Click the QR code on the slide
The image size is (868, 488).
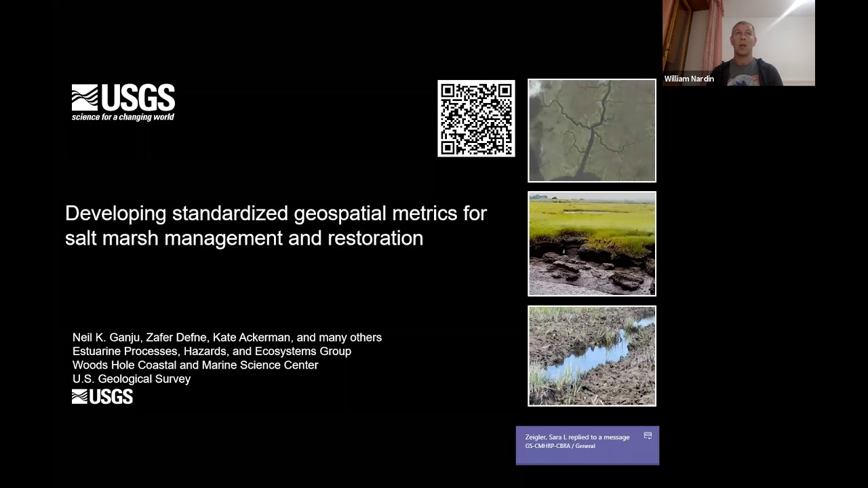pos(476,119)
